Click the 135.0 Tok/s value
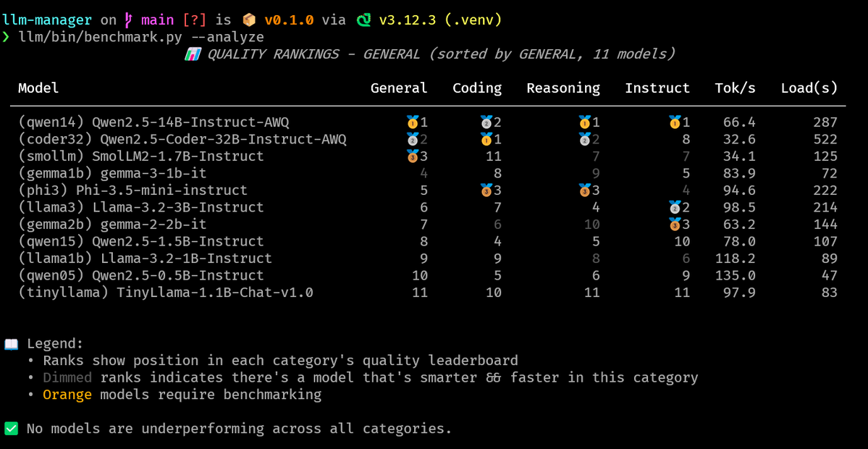The width and height of the screenshot is (868, 449). coord(735,275)
